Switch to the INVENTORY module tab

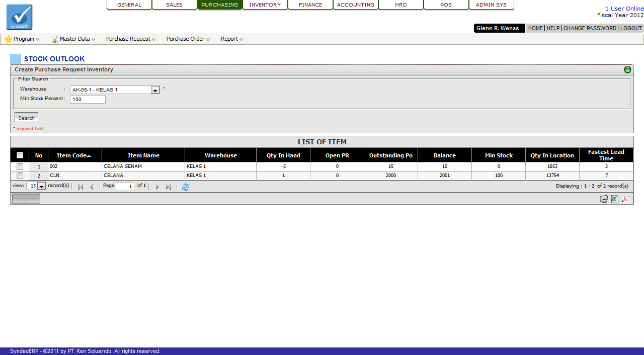click(x=265, y=5)
